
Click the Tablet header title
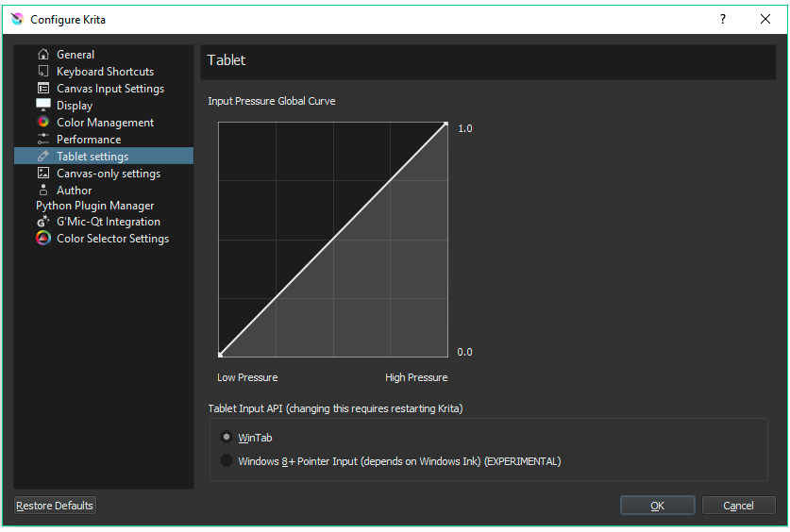[x=227, y=60]
